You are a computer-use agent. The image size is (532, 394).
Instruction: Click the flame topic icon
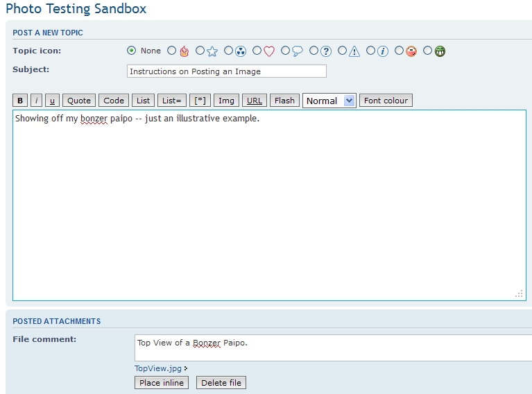[x=184, y=51]
